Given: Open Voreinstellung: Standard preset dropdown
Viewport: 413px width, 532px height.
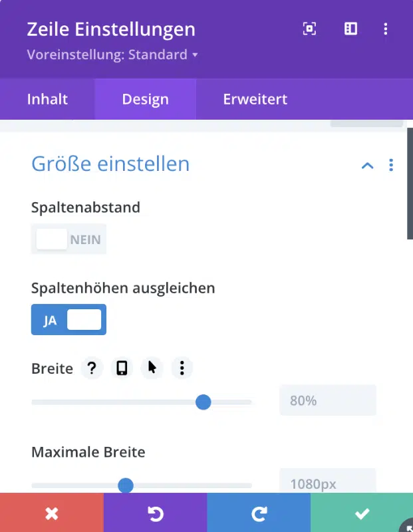Looking at the screenshot, I should tap(112, 55).
